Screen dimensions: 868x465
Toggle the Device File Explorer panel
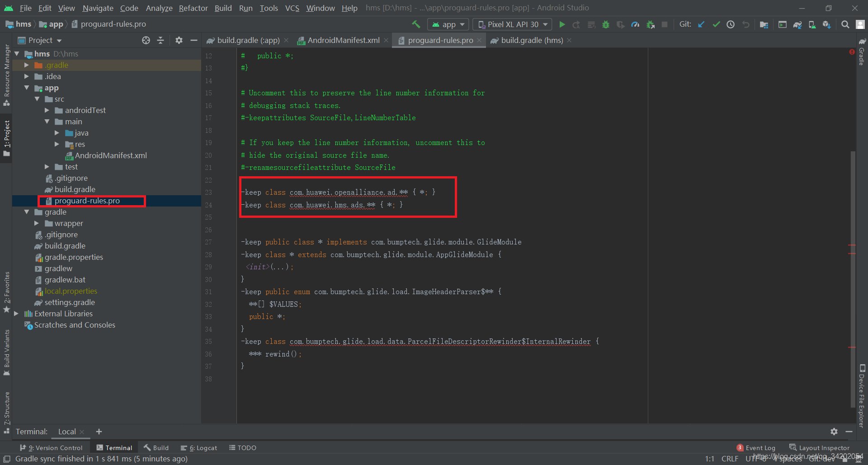(862, 396)
